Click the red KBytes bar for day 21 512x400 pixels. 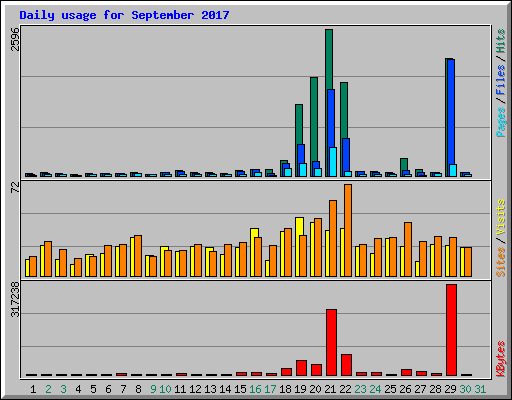[x=331, y=342]
